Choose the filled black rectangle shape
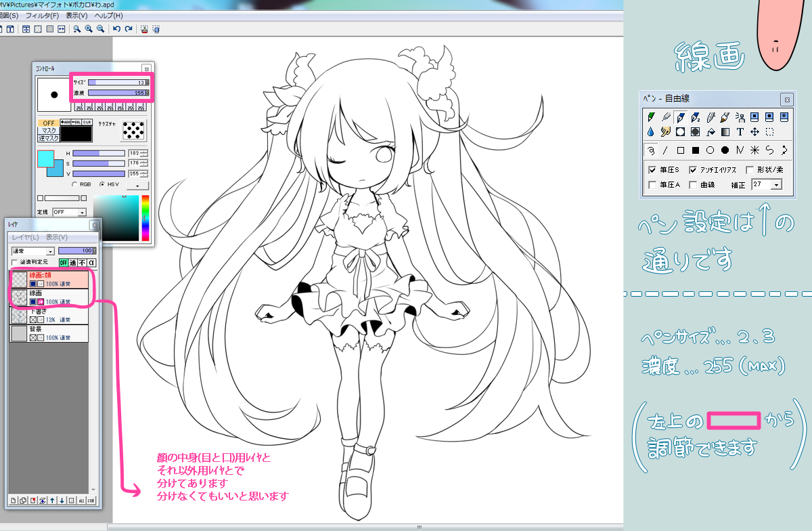The height and width of the screenshot is (531, 812). coord(696,150)
